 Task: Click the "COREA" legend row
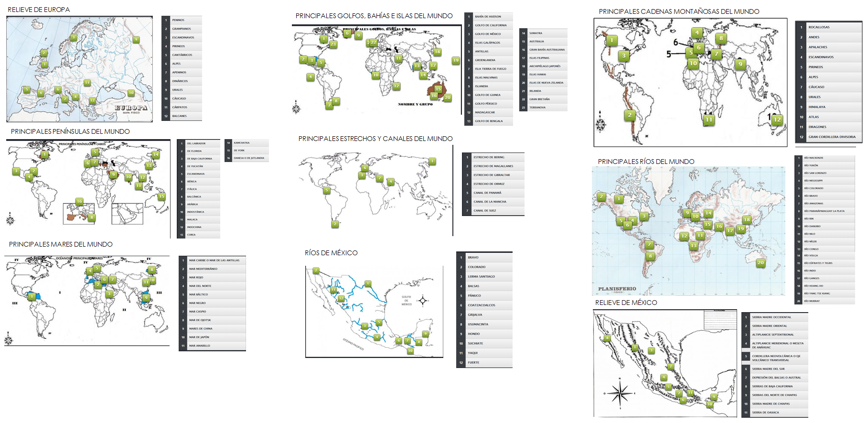pos(199,235)
